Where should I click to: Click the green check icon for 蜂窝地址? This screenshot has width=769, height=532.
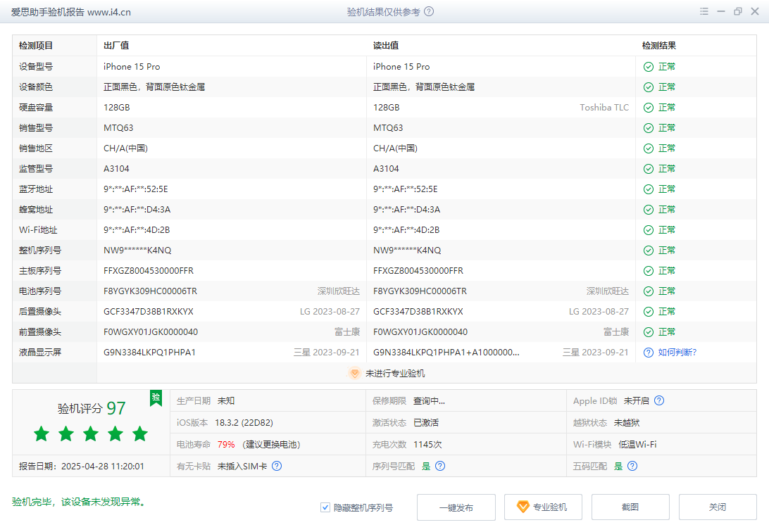click(649, 210)
